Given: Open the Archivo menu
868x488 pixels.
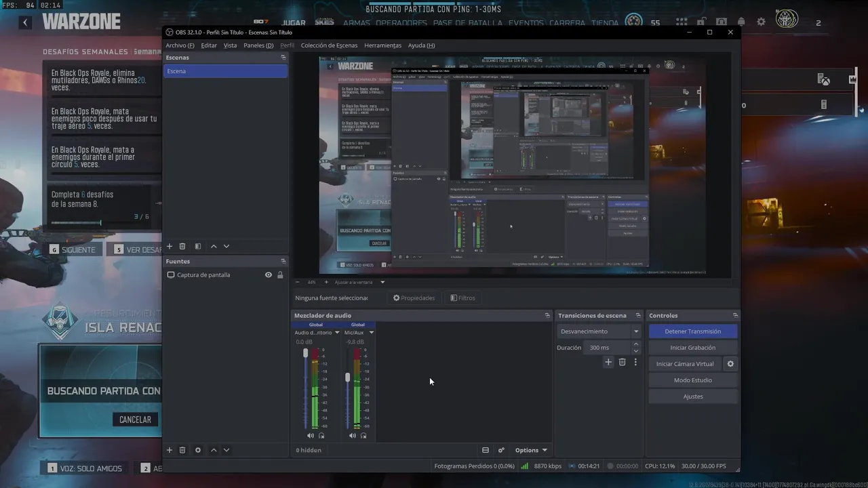Looking at the screenshot, I should coord(180,45).
